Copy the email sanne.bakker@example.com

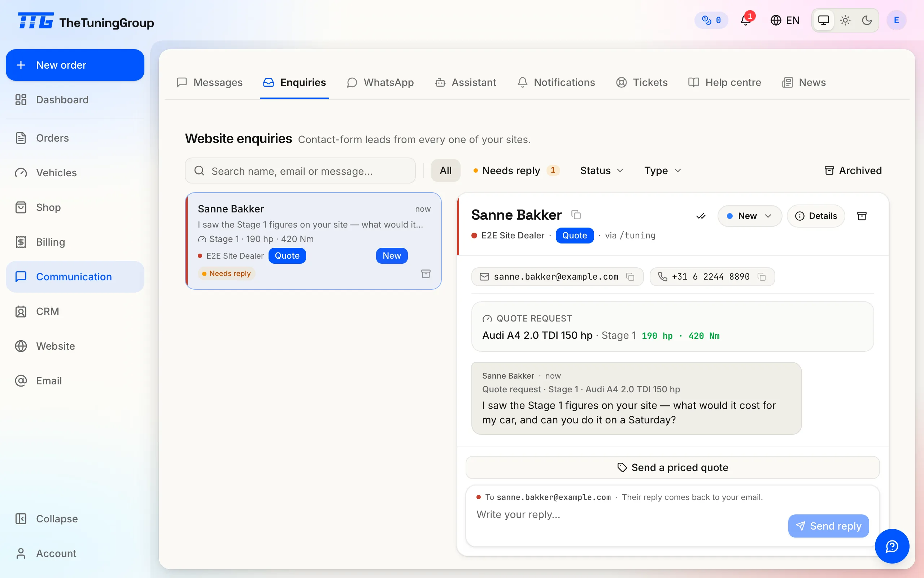(x=631, y=277)
